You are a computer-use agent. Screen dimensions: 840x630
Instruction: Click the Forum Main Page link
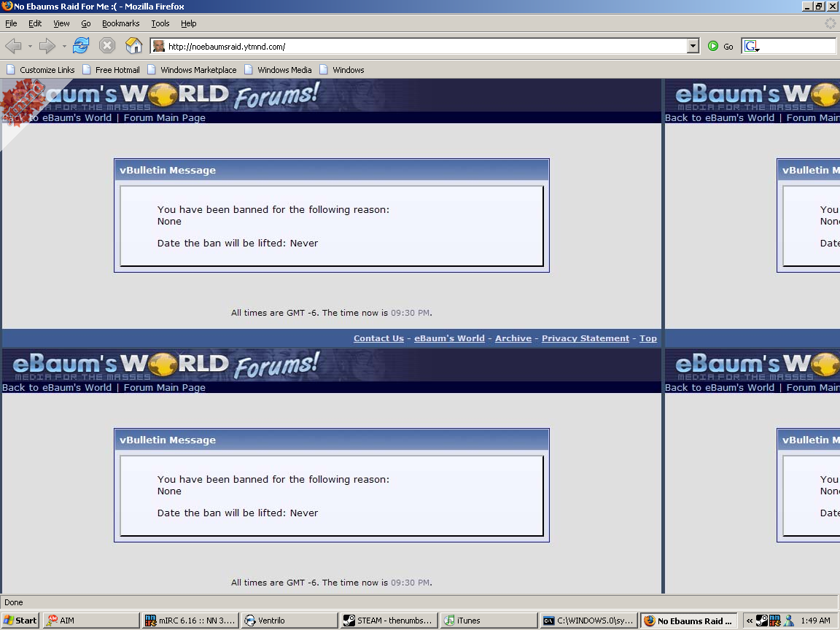click(165, 118)
